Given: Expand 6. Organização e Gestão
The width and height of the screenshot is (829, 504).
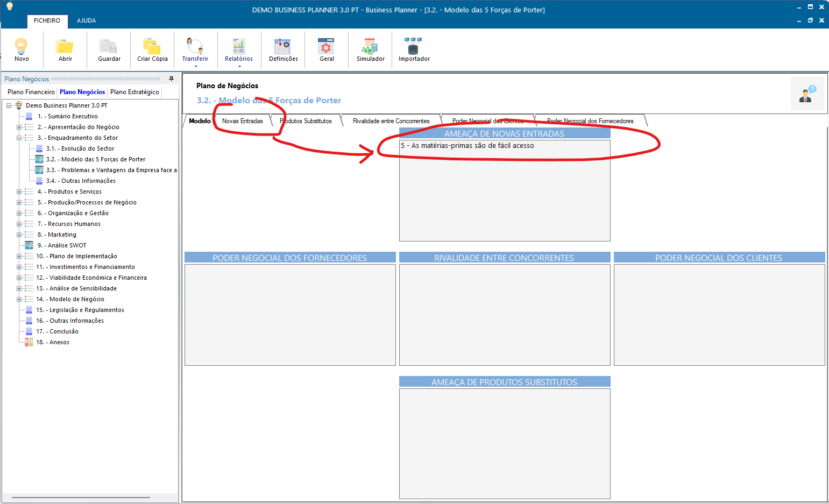Looking at the screenshot, I should 19,213.
